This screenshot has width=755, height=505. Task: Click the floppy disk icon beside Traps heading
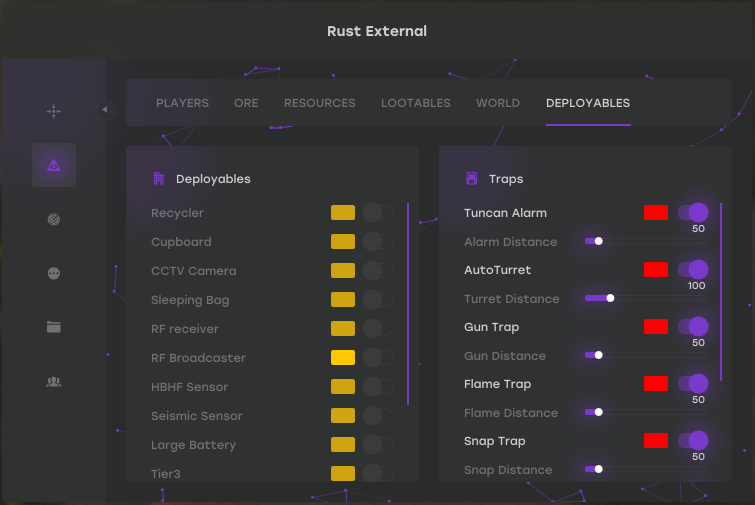(x=472, y=179)
